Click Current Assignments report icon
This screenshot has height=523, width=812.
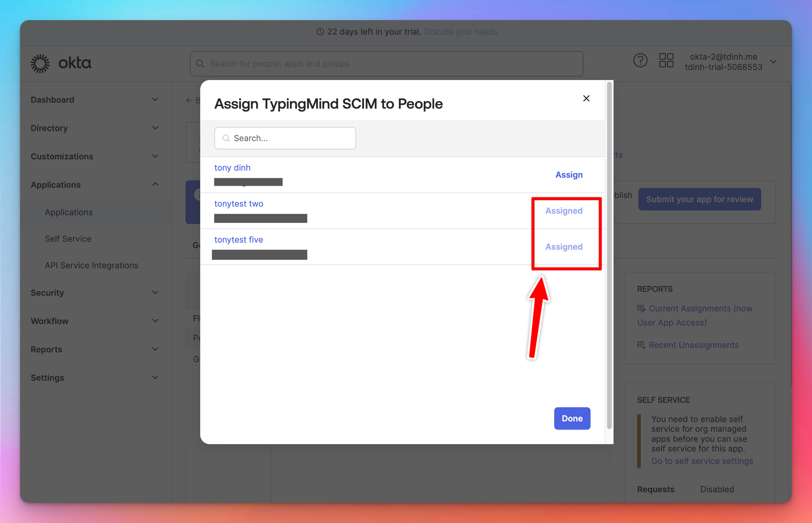641,309
